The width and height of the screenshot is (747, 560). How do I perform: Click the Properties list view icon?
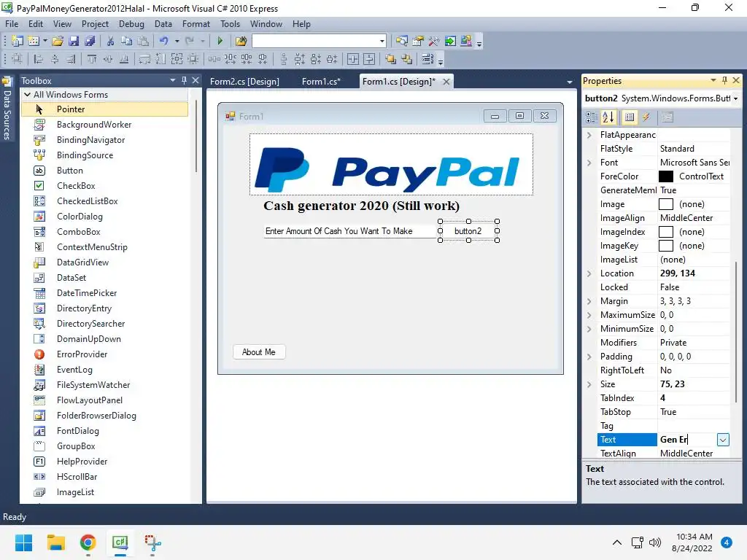click(x=630, y=117)
